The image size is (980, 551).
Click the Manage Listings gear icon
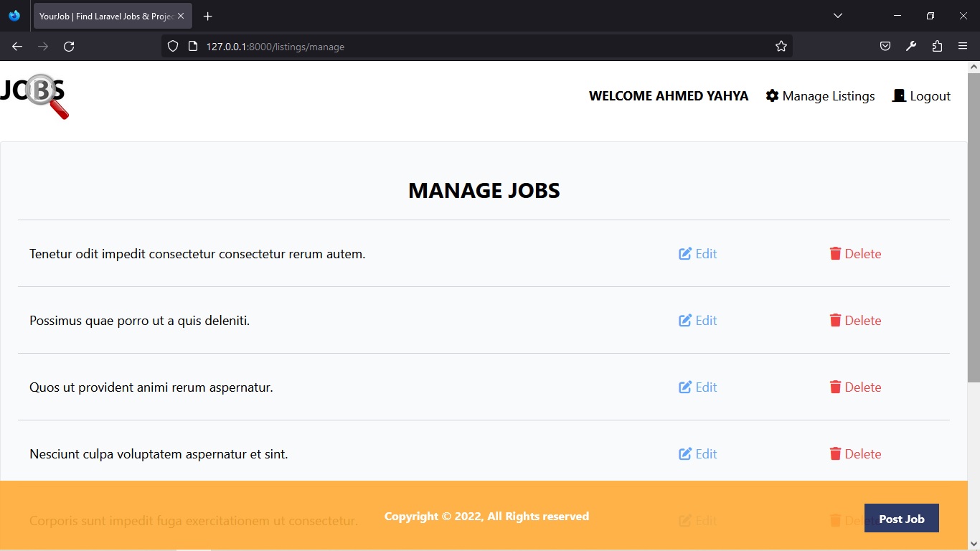(772, 95)
